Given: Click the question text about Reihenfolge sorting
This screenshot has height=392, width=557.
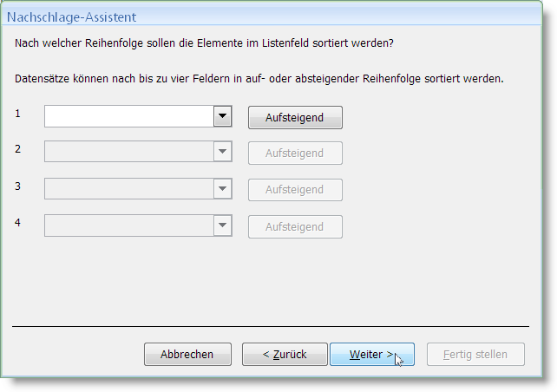Looking at the screenshot, I should [x=204, y=43].
